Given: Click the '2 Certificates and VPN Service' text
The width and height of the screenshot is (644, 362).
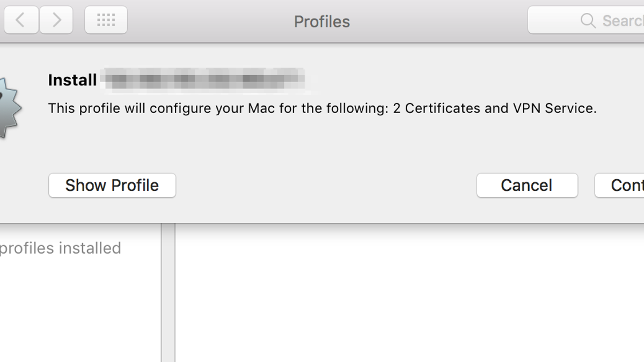Looking at the screenshot, I should 494,109.
